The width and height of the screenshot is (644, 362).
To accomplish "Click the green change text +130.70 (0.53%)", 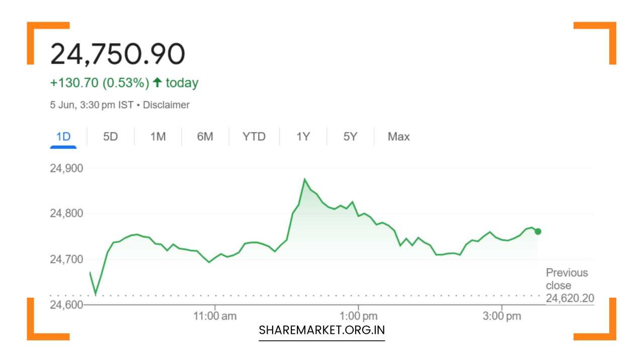I will 100,82.
